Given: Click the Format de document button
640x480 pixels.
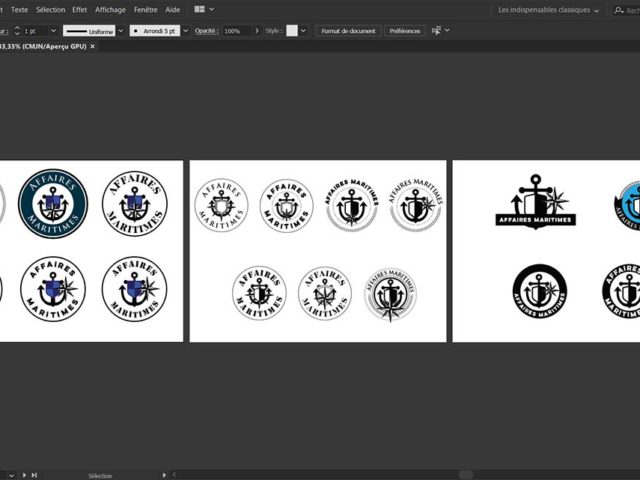Looking at the screenshot, I should pyautogui.click(x=349, y=31).
